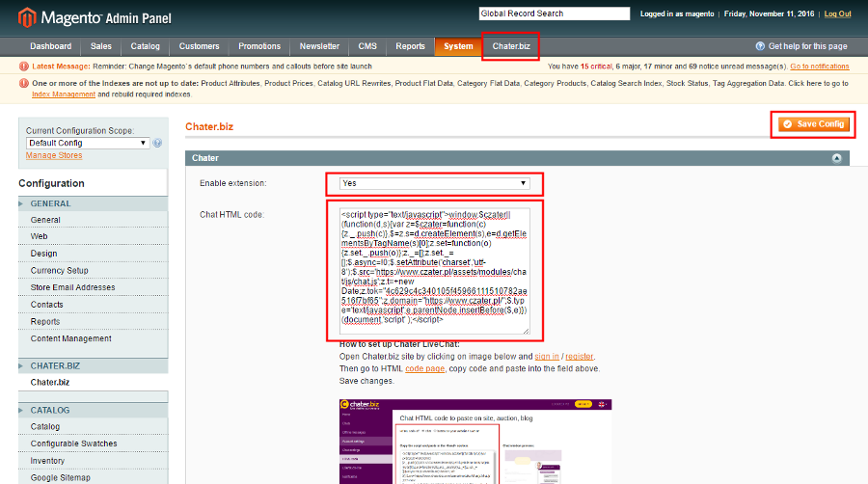Select Contacts in the configuration sidebar
Image resolution: width=868 pixels, height=484 pixels.
[47, 305]
